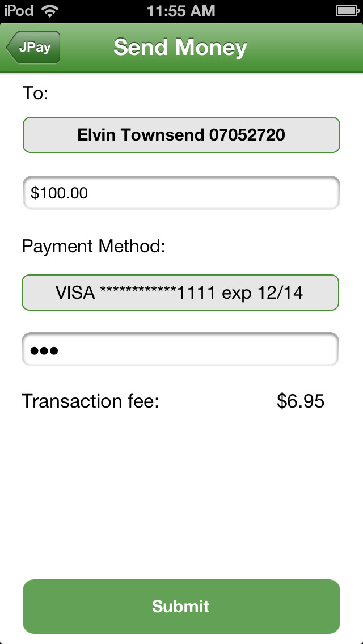Screen dimensions: 363x644
Task: Click the masked security code field
Action: (x=180, y=349)
